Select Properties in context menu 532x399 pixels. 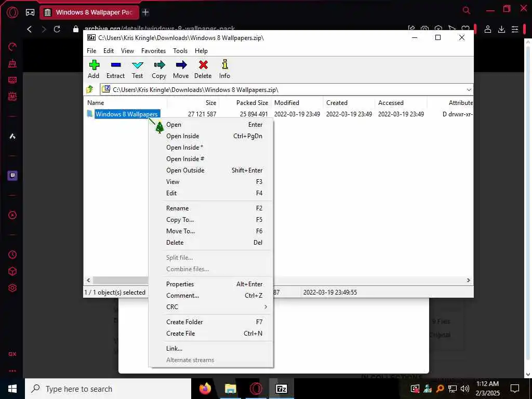click(x=211, y=284)
